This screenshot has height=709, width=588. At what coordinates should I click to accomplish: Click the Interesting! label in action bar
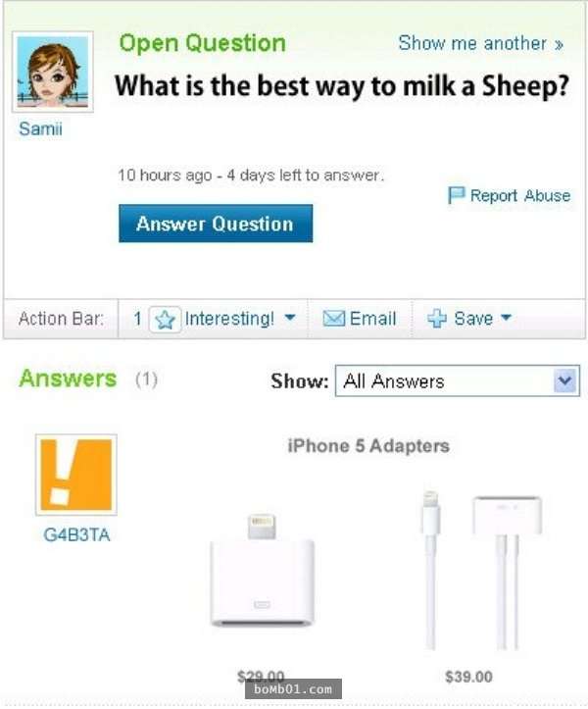coord(229,319)
